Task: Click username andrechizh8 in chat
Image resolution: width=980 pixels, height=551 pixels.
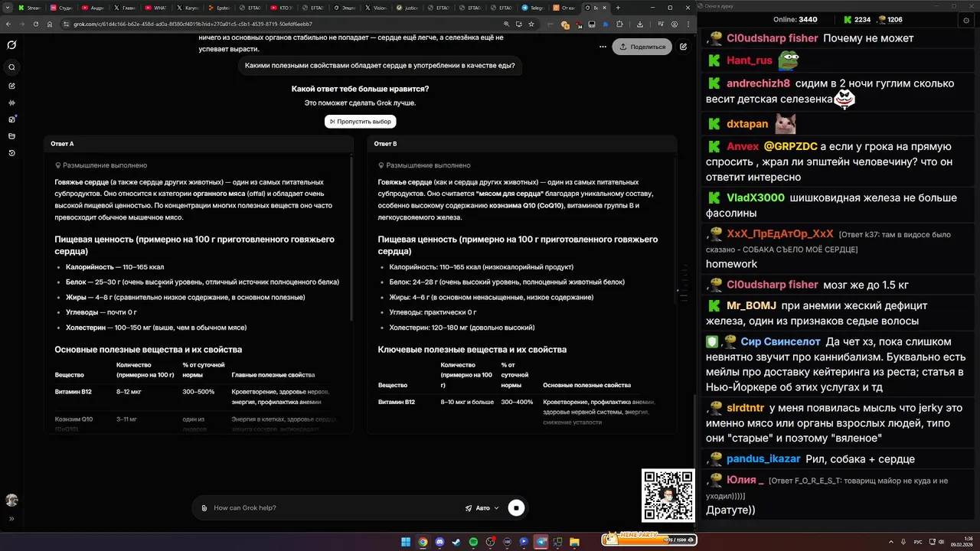Action: (758, 83)
